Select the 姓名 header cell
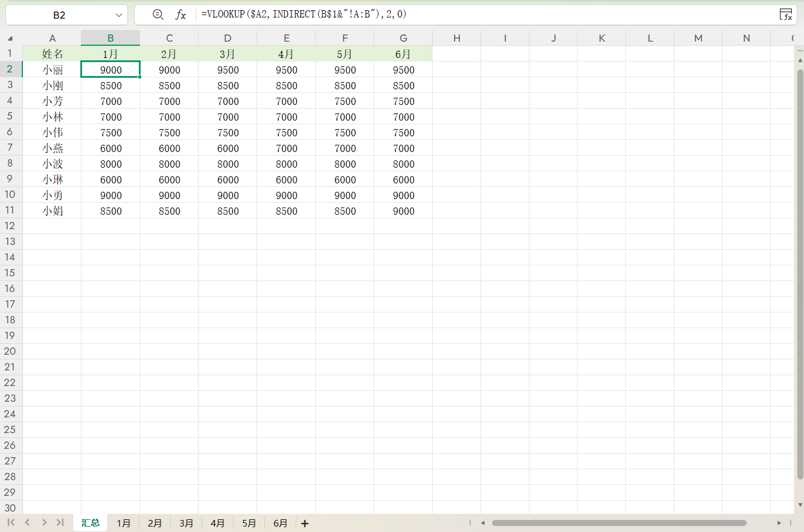804x532 pixels. coord(52,54)
